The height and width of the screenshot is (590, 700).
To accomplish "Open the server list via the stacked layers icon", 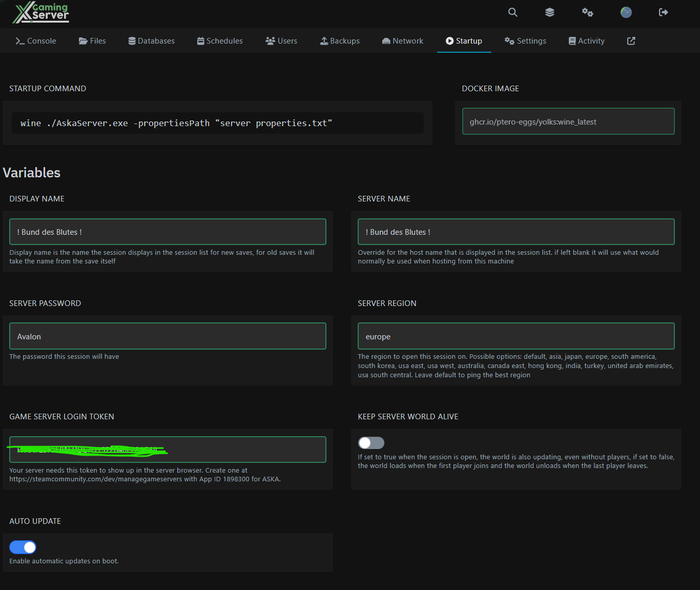I will point(549,12).
